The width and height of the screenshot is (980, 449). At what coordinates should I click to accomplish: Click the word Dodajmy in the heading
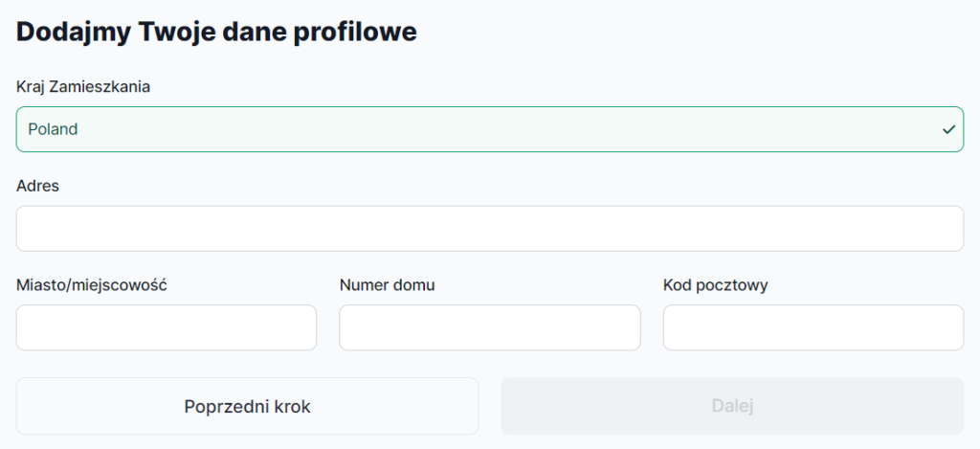tap(74, 32)
